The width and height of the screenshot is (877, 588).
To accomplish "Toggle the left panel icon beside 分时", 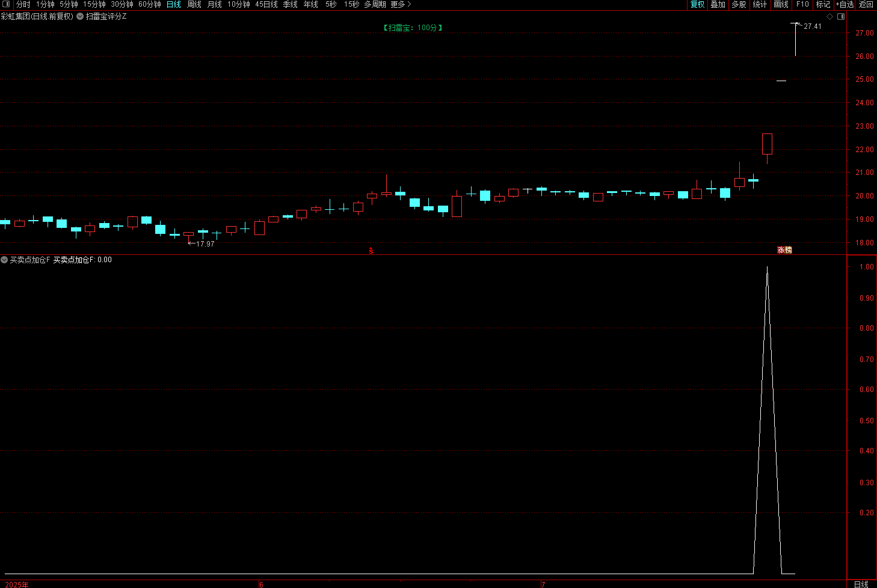I will (7, 4).
